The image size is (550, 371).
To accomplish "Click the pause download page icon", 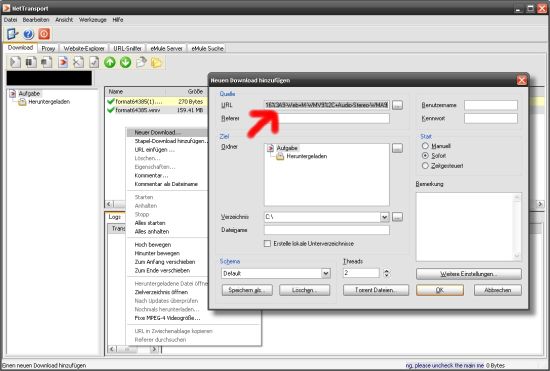I will [31, 62].
